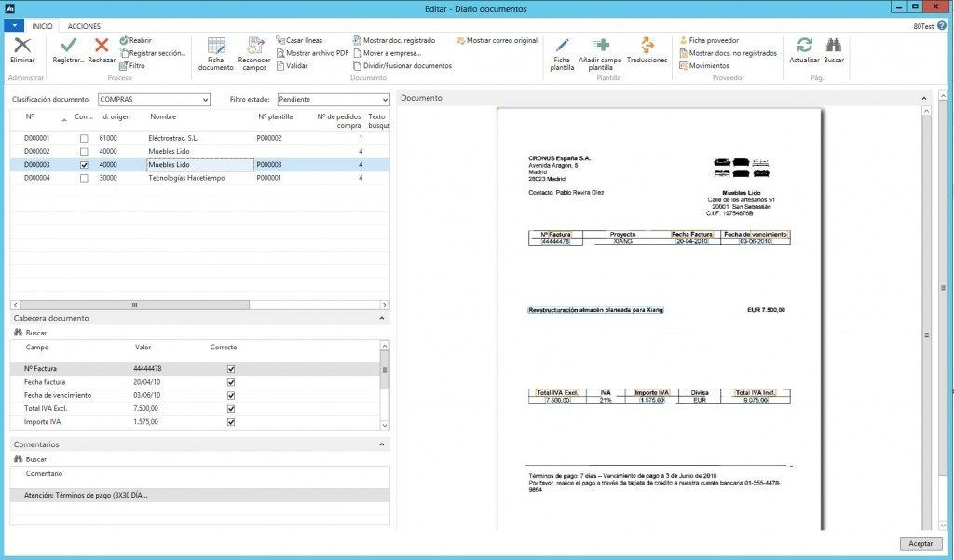Click the Filtro icon in ribbon
Viewport: 954px width, 560px height.
coord(124,66)
